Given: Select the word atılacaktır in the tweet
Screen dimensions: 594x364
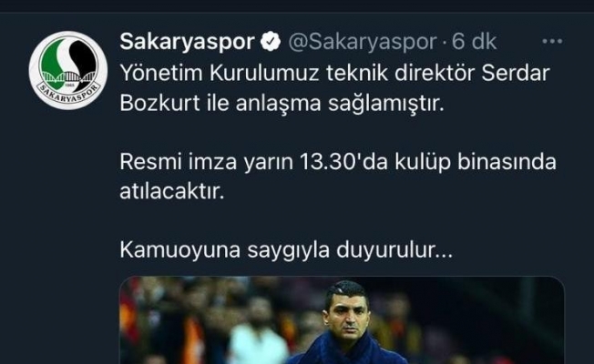Looking at the screenshot, I should pos(172,191).
